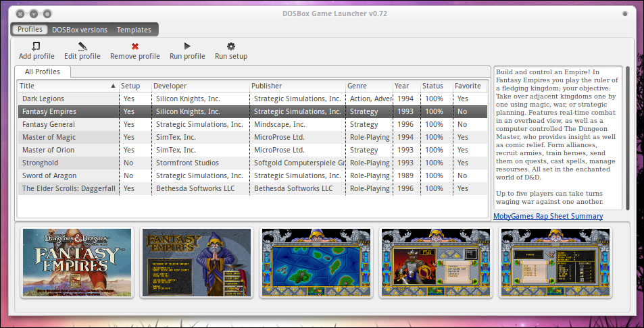This screenshot has width=644, height=328.
Task: Sort by the Title column header
Action: click(68, 86)
